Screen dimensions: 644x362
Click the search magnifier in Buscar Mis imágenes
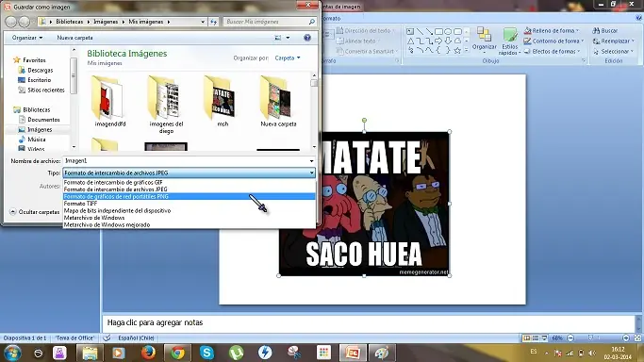pyautogui.click(x=312, y=22)
